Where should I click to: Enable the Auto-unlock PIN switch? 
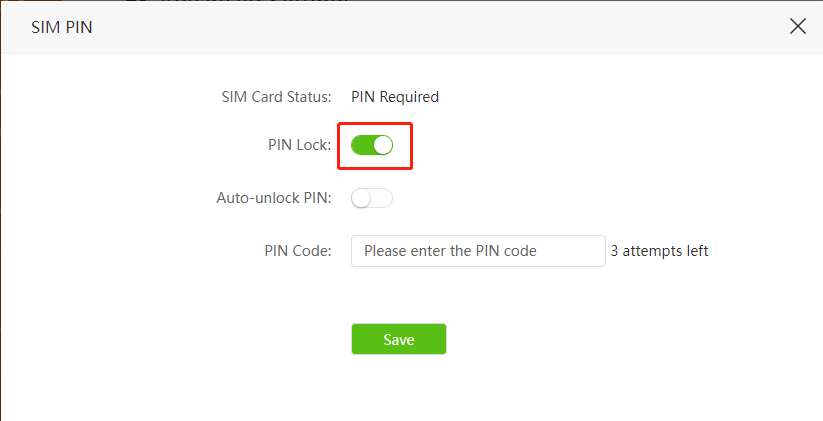(372, 198)
